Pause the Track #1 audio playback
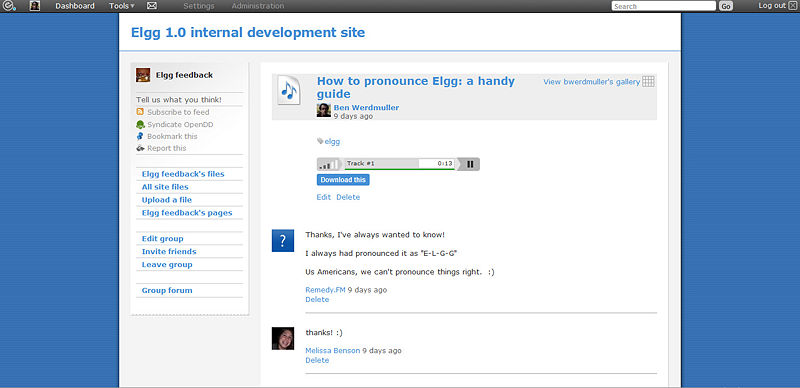800x388 pixels. click(x=470, y=164)
